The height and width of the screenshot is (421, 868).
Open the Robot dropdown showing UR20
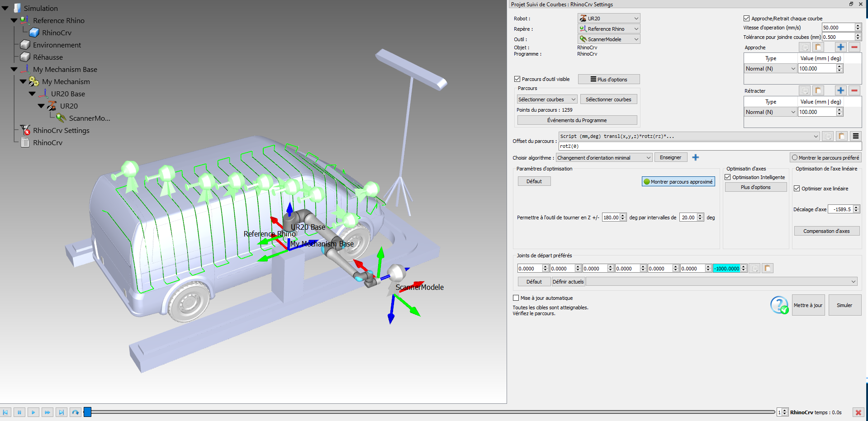609,19
